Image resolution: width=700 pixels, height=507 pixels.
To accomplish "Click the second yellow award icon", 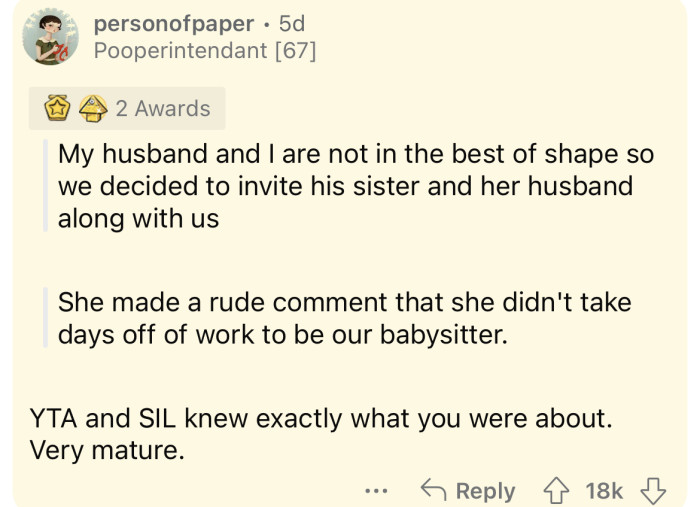I will coord(91,108).
